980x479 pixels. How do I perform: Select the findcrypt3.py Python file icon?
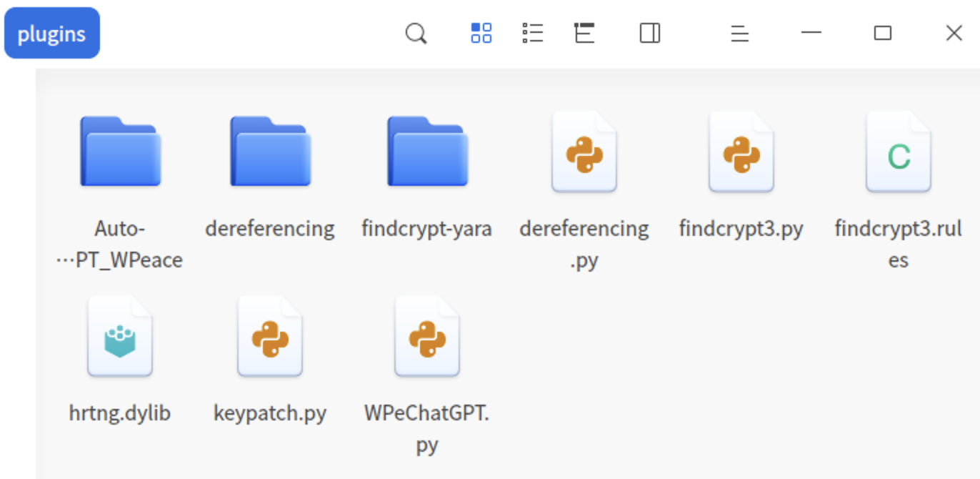(741, 152)
